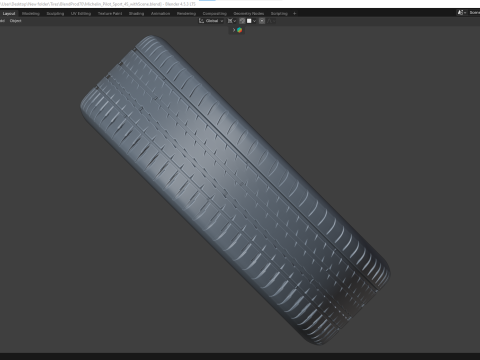
Task: Expand the chevron beside the hexagon icon
Action: click(233, 30)
